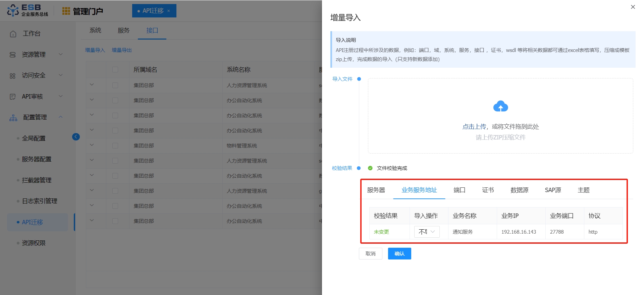Screen dimensions: 644x295
Task: Expand the first table row chevron
Action: pos(92,85)
